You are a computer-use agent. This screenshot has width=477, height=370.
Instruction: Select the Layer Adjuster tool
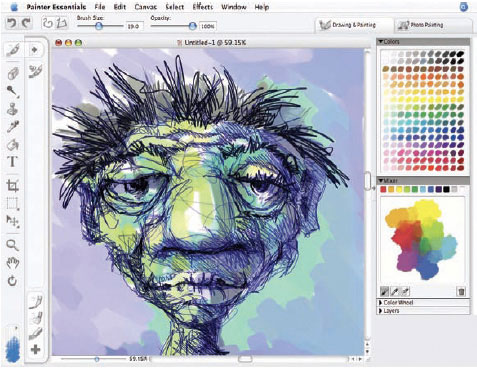[x=13, y=221]
